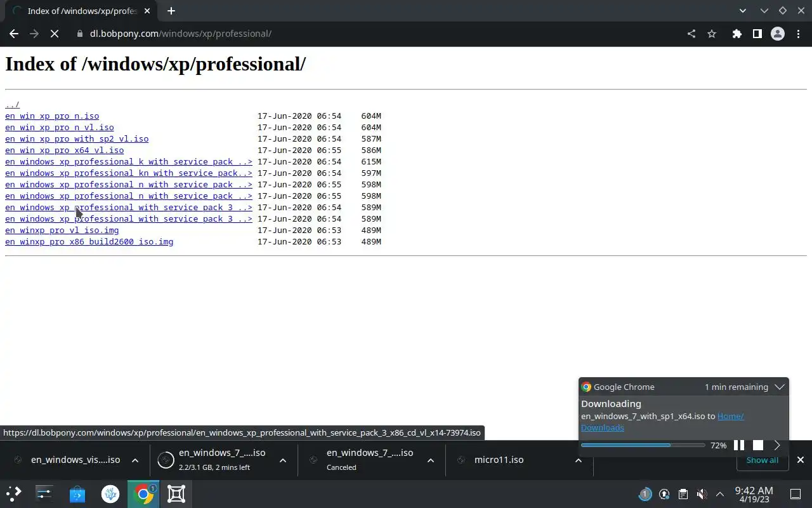The height and width of the screenshot is (508, 812).
Task: Click the 597M file size text
Action: [371, 173]
